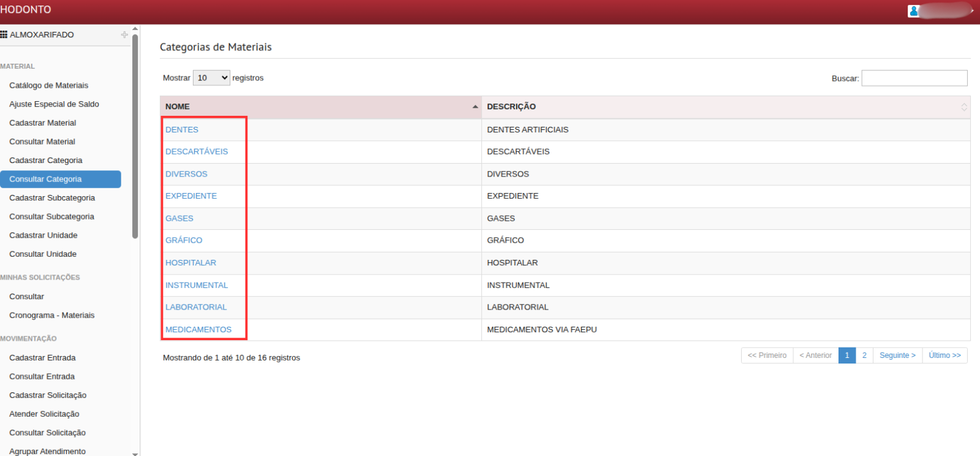Click the ALMOXARIFADO grid icon
The height and width of the screenshot is (456, 980).
click(x=4, y=35)
